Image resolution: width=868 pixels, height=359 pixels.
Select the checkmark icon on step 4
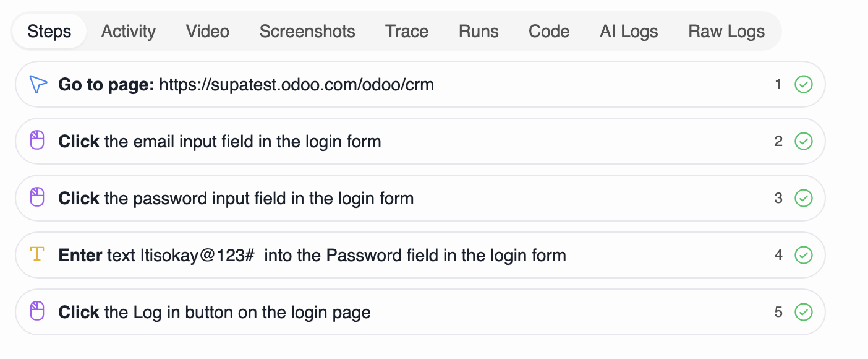click(x=803, y=255)
